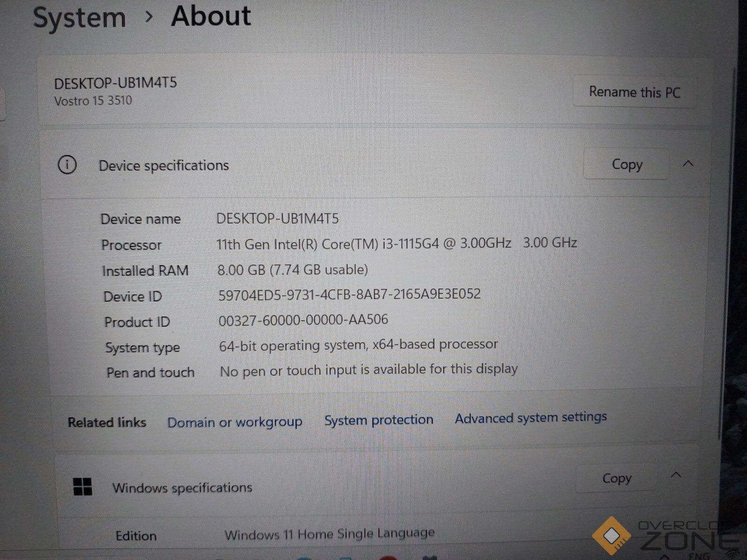Click the Product ID label
The image size is (747, 560).
point(137,322)
